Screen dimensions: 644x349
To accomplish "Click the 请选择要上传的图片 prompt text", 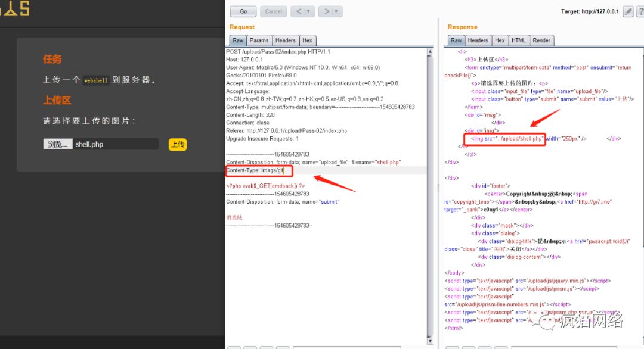I will (89, 121).
